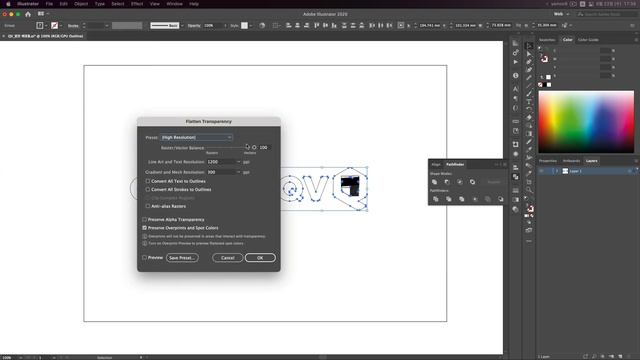Enable the Preview checkbox in dialog
This screenshot has width=640, height=360.
144,258
